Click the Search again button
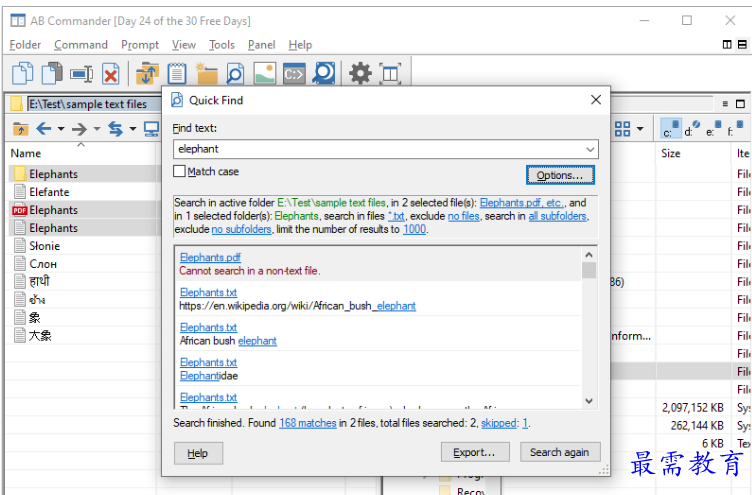Image resolution: width=752 pixels, height=495 pixels. [560, 452]
